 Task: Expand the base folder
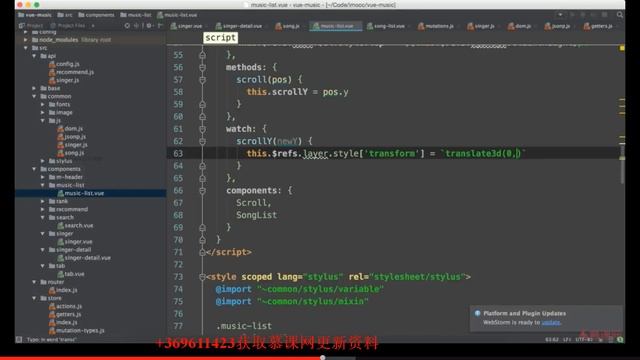pos(34,88)
